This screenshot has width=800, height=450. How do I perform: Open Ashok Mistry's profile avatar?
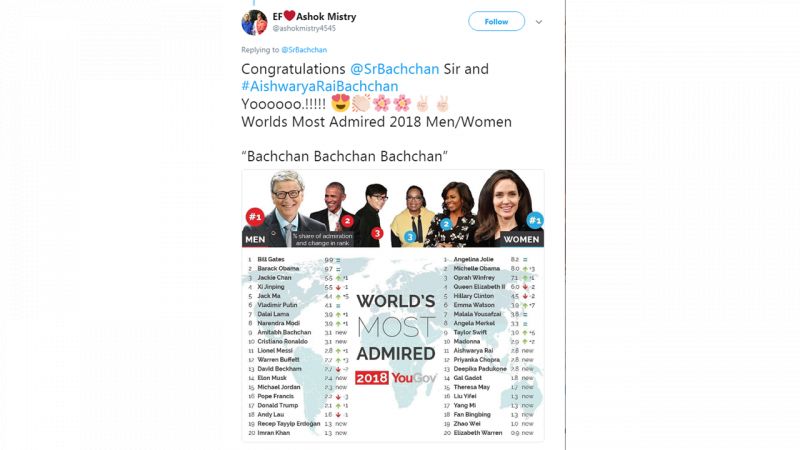254,22
